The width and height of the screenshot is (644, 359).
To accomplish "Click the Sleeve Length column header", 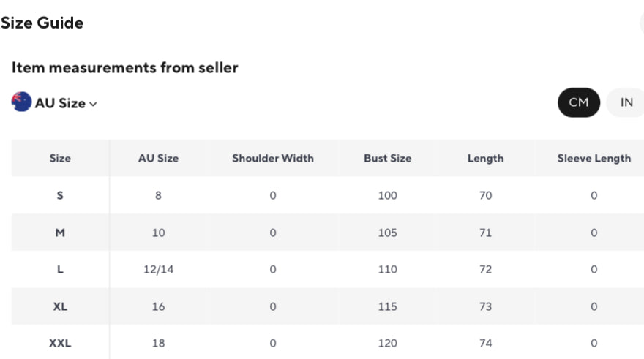I will [x=594, y=158].
